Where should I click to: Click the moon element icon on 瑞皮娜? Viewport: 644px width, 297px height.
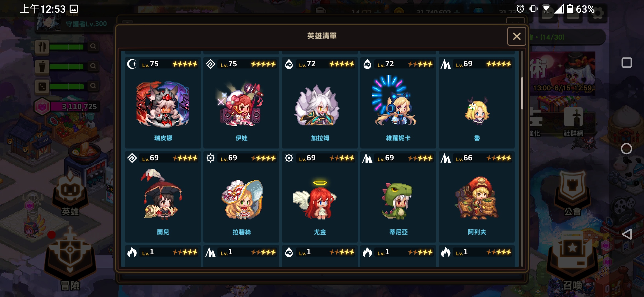132,64
